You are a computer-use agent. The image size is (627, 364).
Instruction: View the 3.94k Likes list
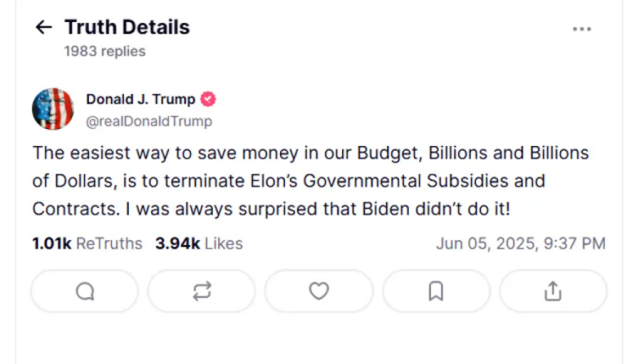click(x=198, y=243)
